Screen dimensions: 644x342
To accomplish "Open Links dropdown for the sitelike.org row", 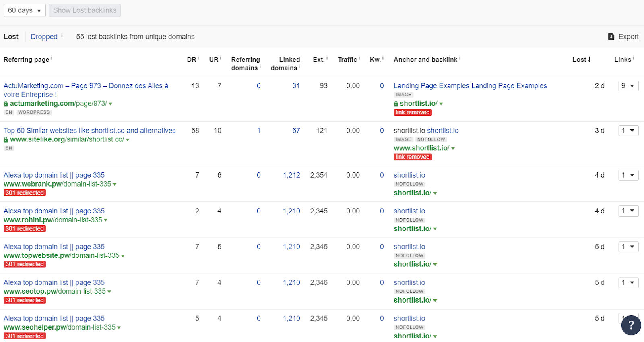I will click(628, 131).
